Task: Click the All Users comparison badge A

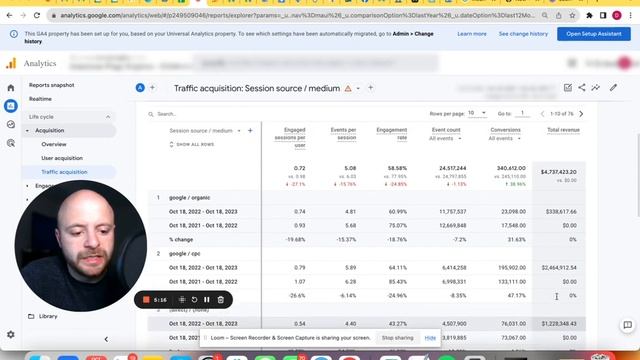Action: click(140, 88)
